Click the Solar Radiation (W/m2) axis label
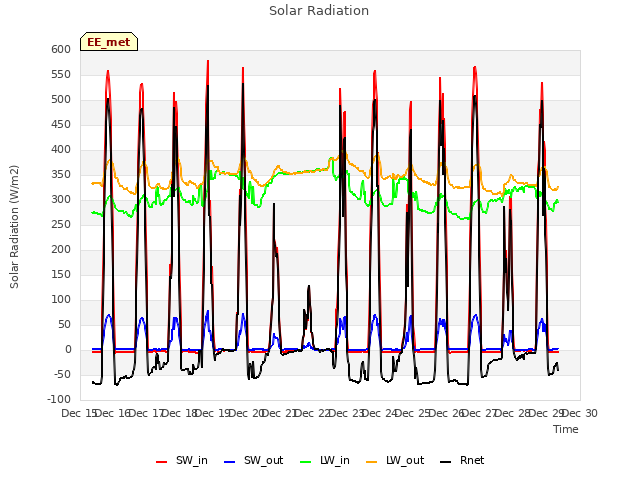This screenshot has width=640, height=480. click(x=14, y=227)
